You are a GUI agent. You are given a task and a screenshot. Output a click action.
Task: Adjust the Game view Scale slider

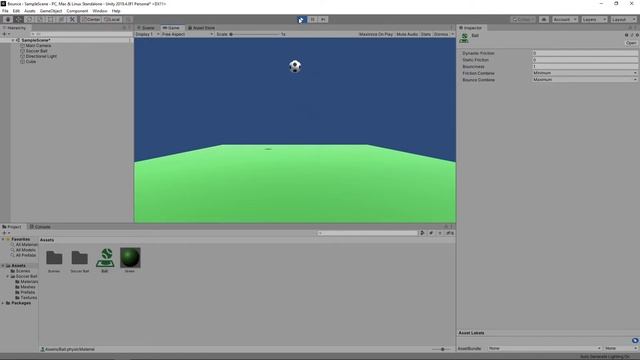(255, 34)
